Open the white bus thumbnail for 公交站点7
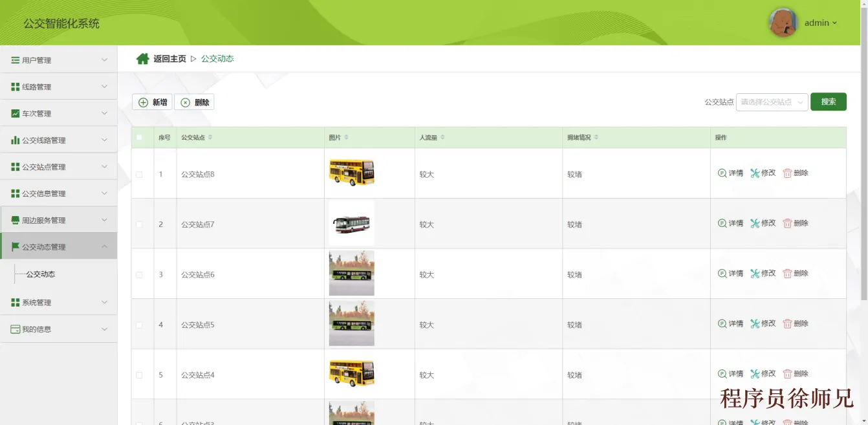868x425 pixels. click(x=352, y=223)
